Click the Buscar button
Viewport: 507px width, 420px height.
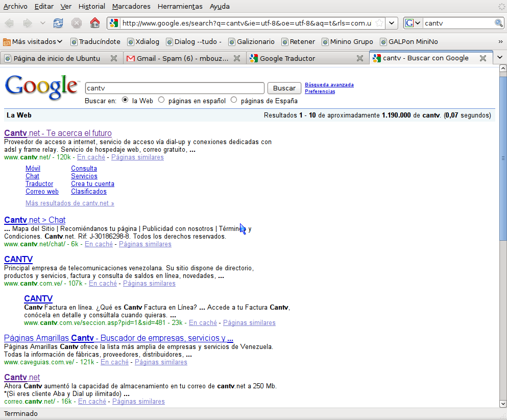pos(284,88)
